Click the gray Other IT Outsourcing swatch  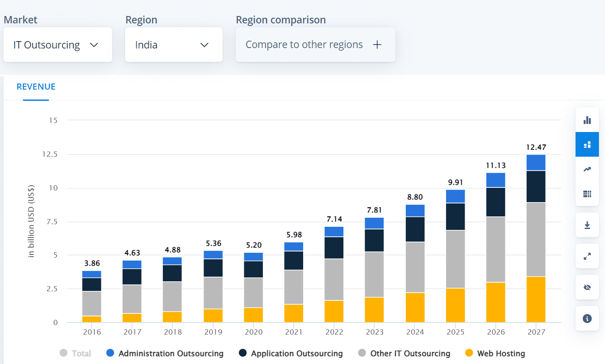click(x=362, y=354)
